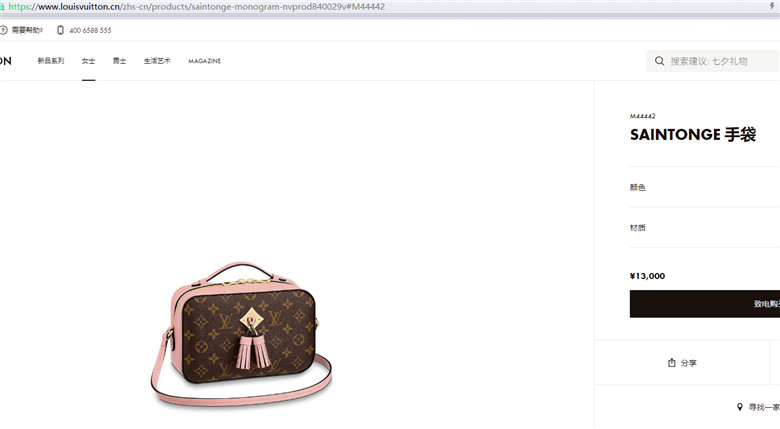
Task: Open the 男士 menu
Action: click(x=119, y=61)
